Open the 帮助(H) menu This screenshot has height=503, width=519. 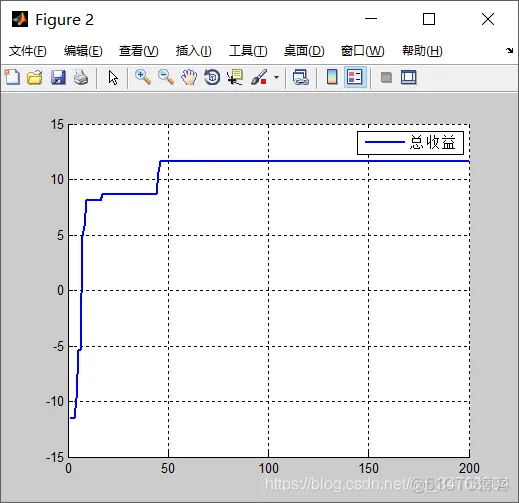422,51
